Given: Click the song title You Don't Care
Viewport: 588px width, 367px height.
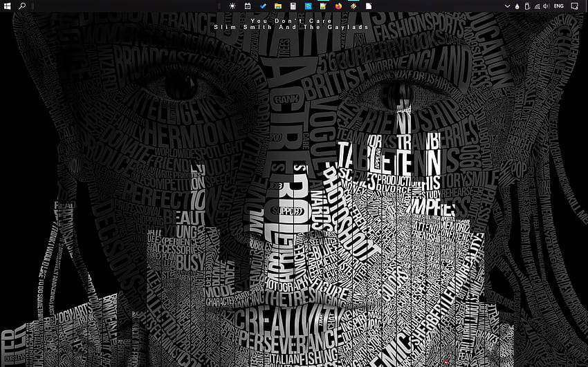Looking at the screenshot, I should coord(291,21).
